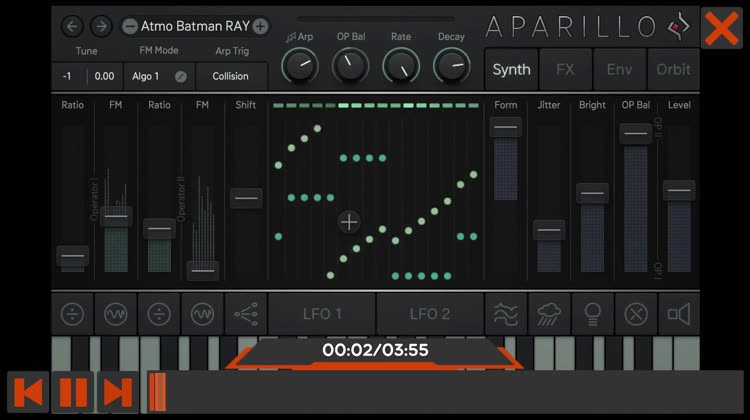Click the OP Bal vertical slider handle

[636, 133]
